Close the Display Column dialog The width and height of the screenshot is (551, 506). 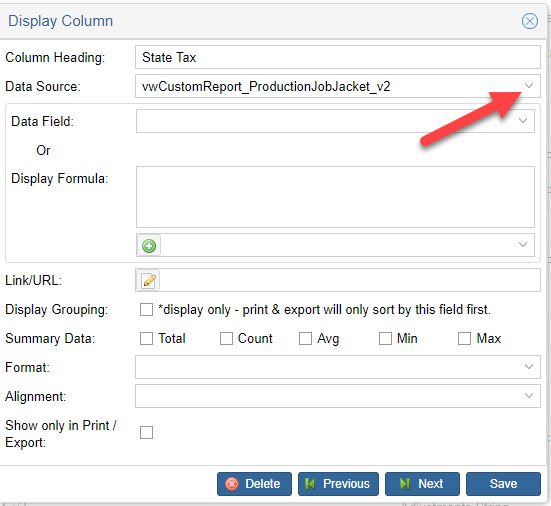pyautogui.click(x=529, y=21)
